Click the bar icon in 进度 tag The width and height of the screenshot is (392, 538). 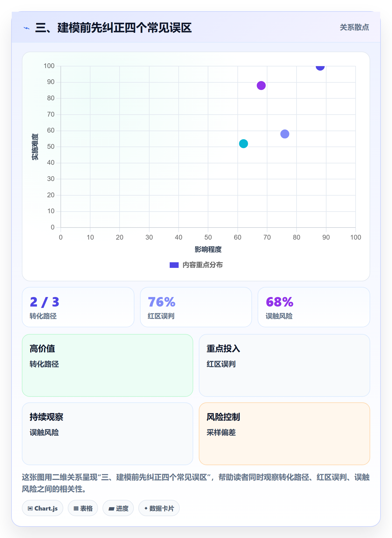(x=111, y=509)
